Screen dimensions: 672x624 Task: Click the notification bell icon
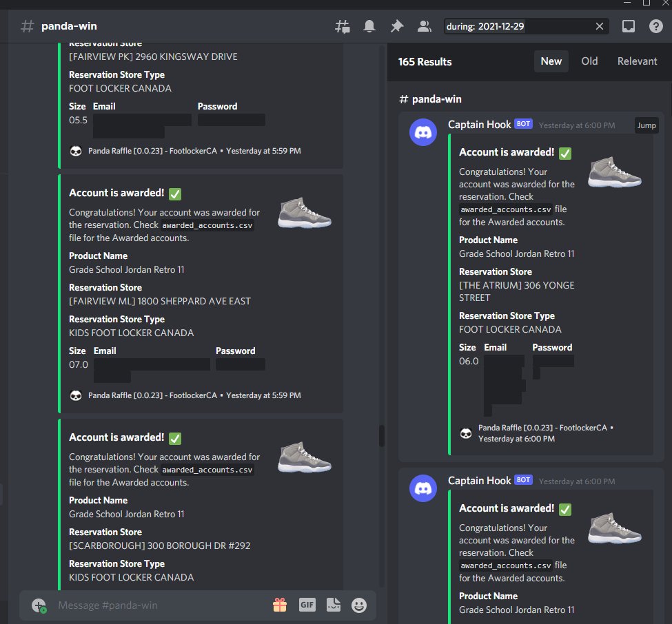click(x=369, y=25)
